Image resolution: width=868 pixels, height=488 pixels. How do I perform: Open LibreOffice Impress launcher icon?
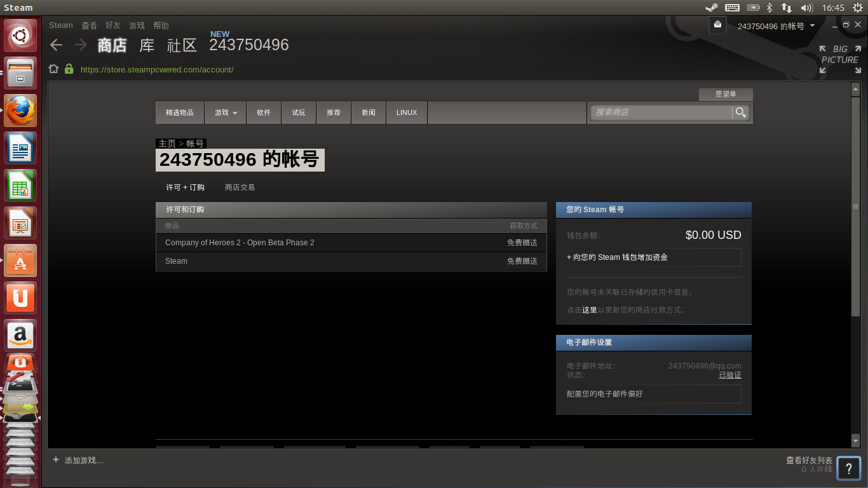coord(20,223)
